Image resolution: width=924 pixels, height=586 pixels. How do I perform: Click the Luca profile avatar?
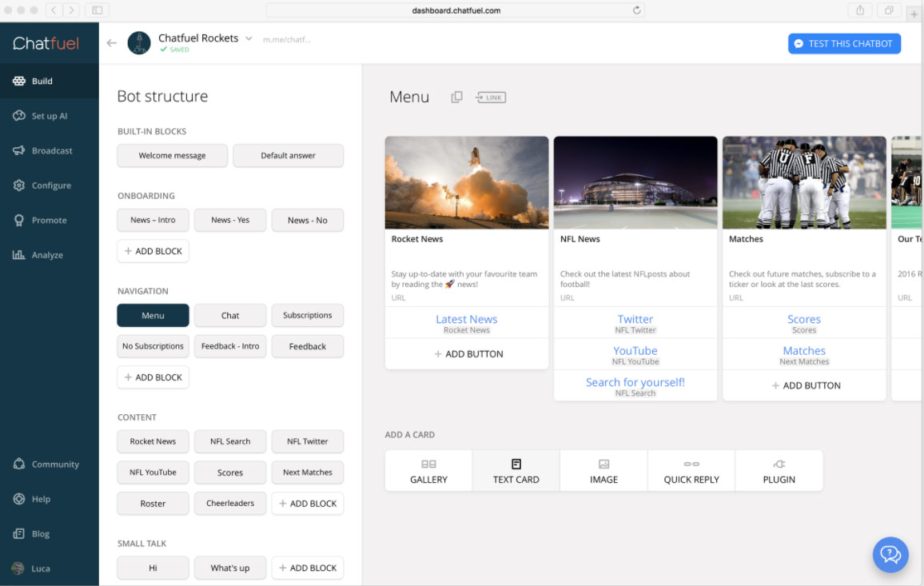coord(18,568)
